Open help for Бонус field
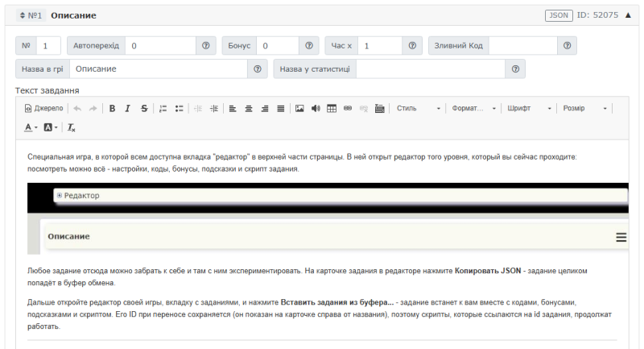 coord(309,46)
